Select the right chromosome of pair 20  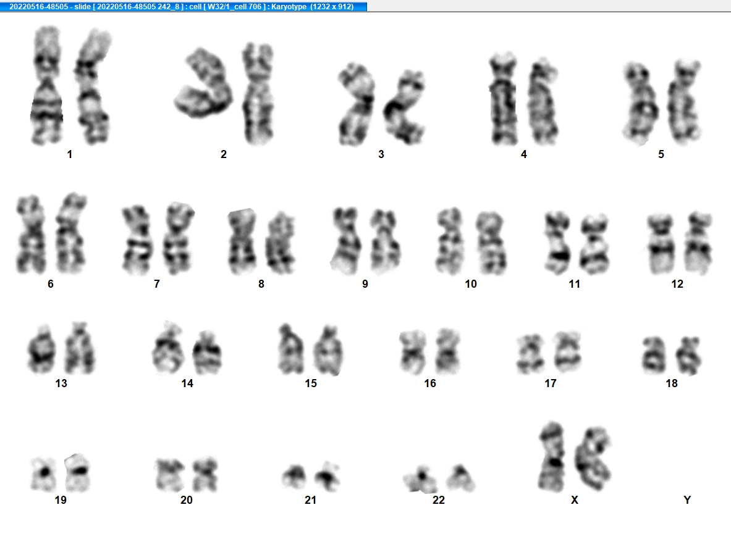pos(205,475)
